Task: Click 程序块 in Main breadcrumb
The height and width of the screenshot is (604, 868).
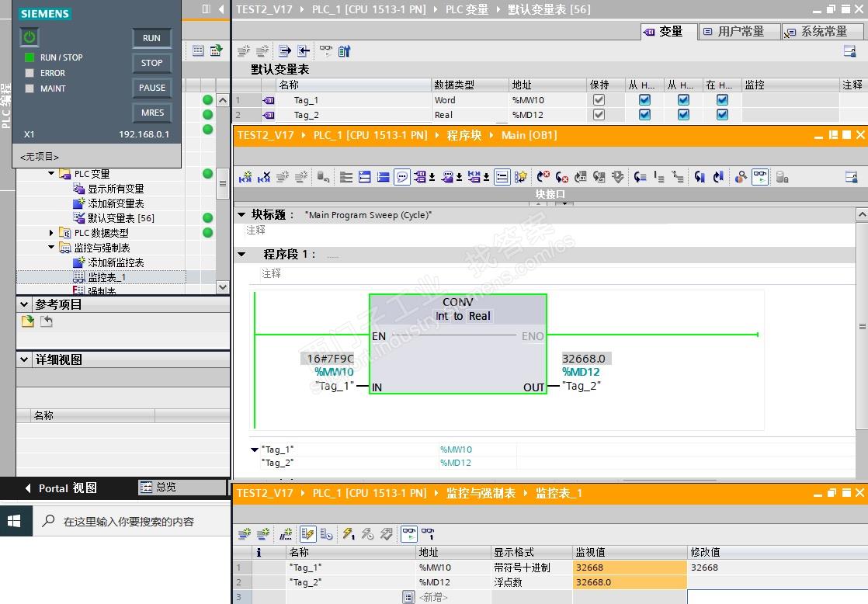Action: click(464, 136)
